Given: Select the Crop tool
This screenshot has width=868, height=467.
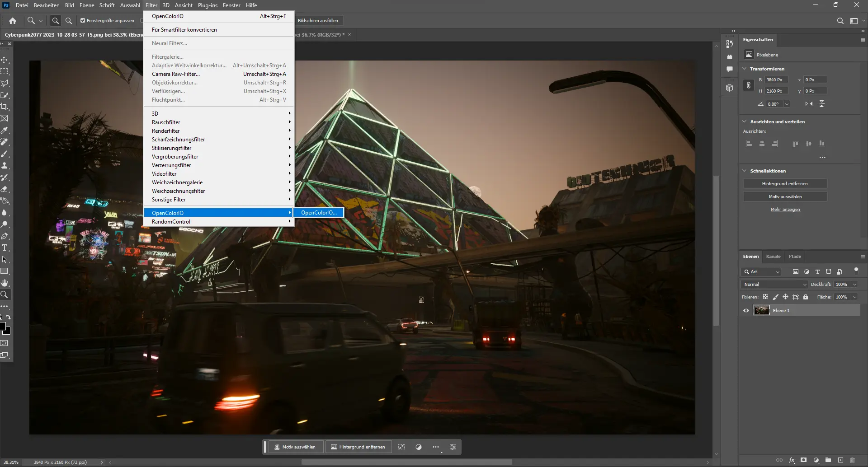Looking at the screenshot, I should 5,107.
